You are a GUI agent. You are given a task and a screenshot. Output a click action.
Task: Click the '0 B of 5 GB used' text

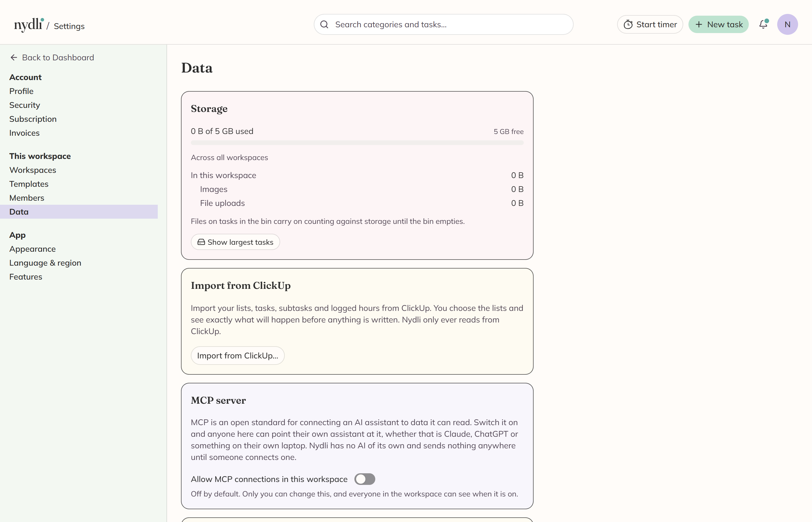222,131
